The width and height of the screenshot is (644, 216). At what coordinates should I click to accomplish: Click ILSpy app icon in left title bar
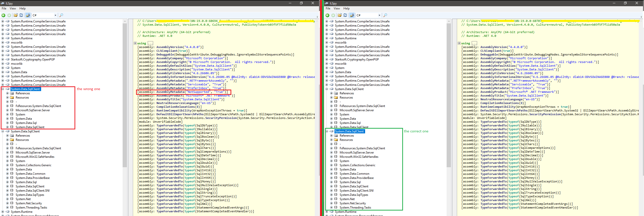2,3
